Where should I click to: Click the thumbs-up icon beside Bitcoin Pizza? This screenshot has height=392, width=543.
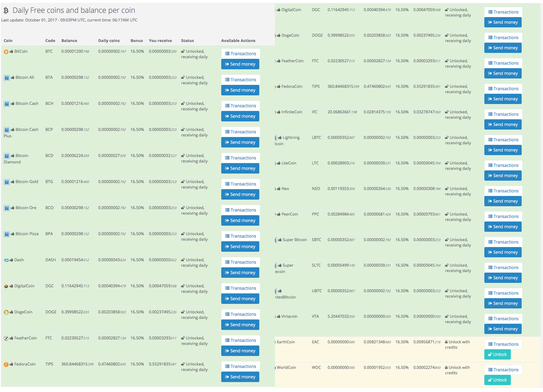pyautogui.click(x=12, y=234)
